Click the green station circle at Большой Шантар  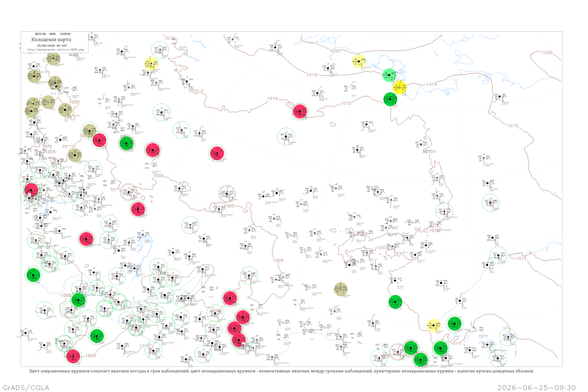pyautogui.click(x=455, y=324)
